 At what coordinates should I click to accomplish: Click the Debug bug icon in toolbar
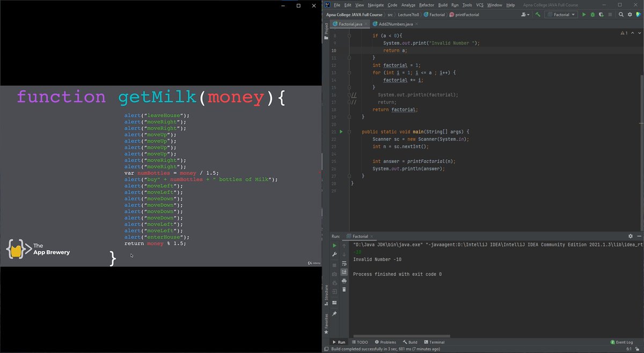592,15
